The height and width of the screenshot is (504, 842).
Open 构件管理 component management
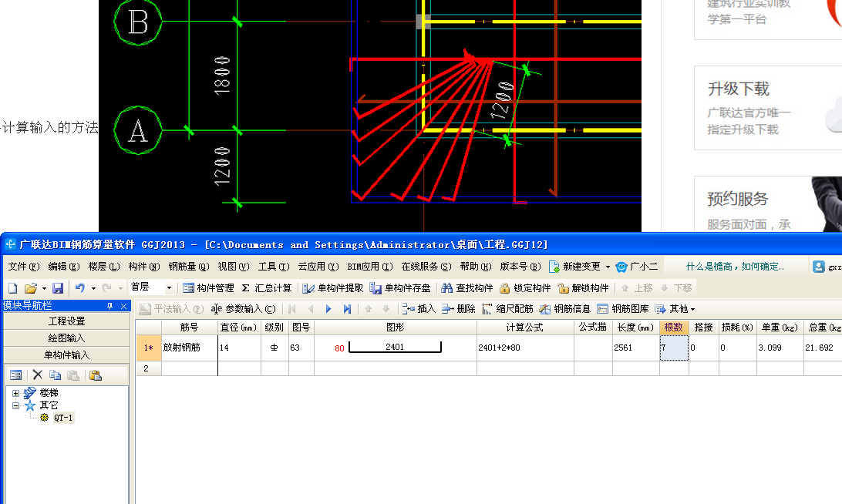(x=208, y=288)
